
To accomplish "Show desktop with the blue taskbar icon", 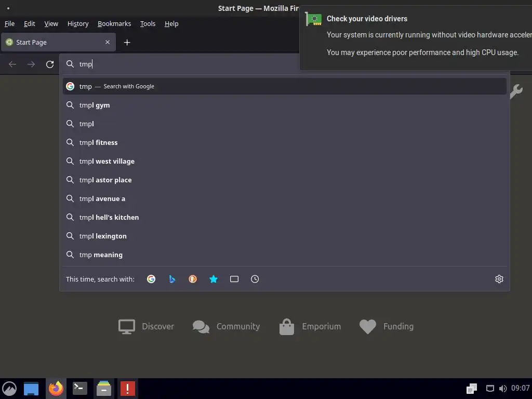I will [31, 389].
